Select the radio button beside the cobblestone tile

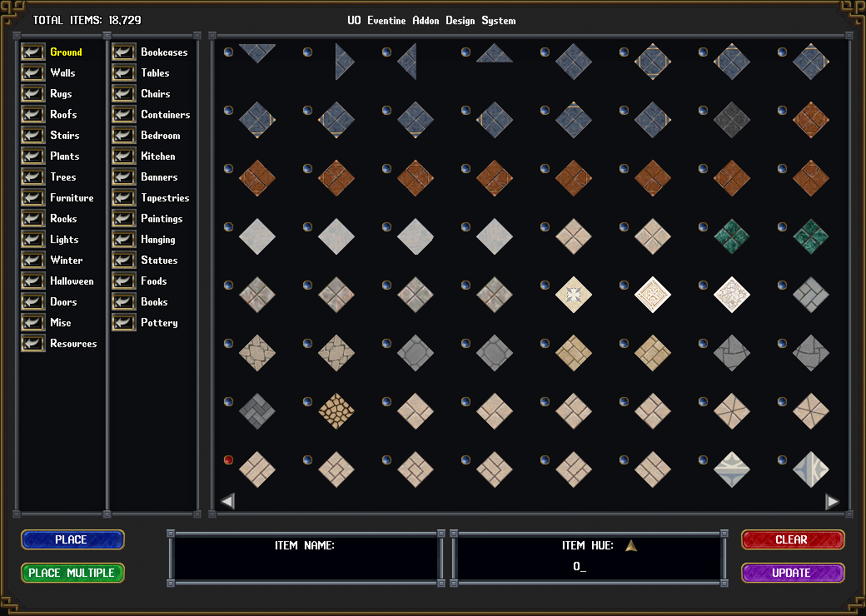tap(307, 401)
